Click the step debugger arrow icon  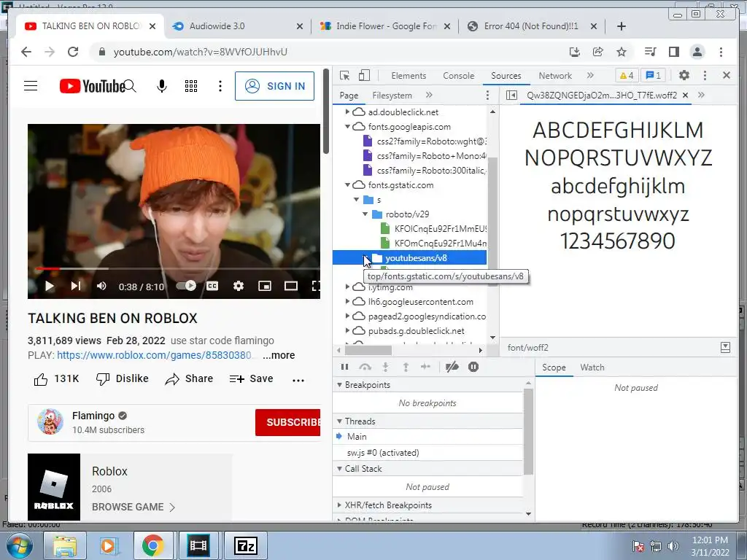click(425, 367)
